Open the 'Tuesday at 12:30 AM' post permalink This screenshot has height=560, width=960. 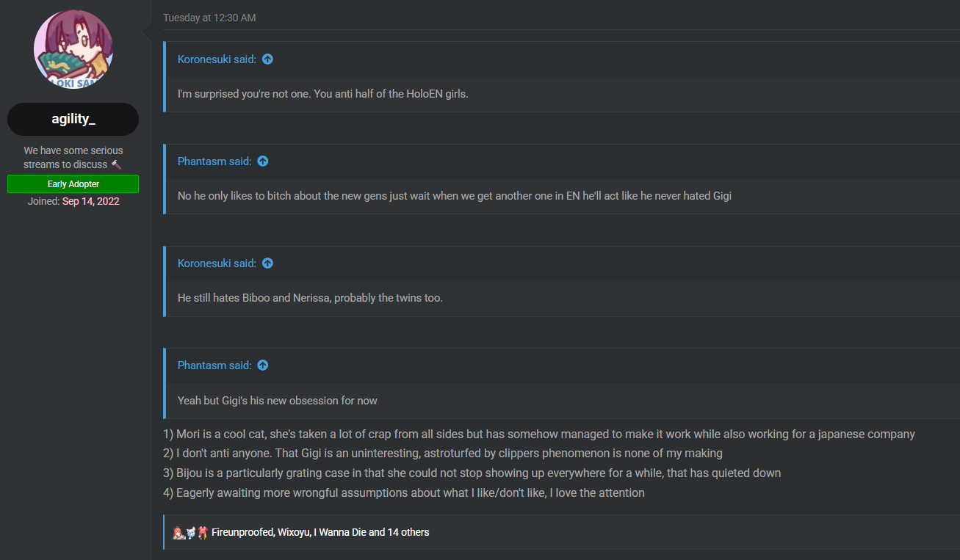(209, 18)
